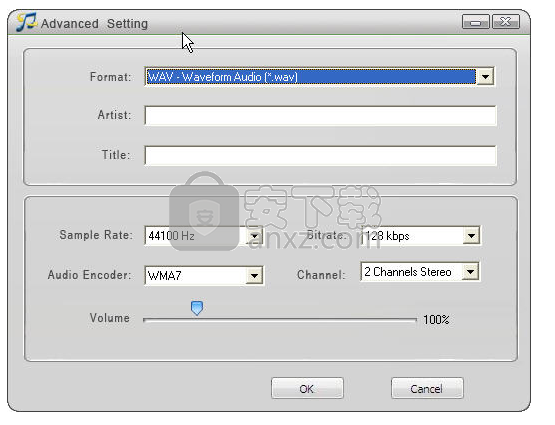Confirm settings with the OK button

click(x=307, y=389)
